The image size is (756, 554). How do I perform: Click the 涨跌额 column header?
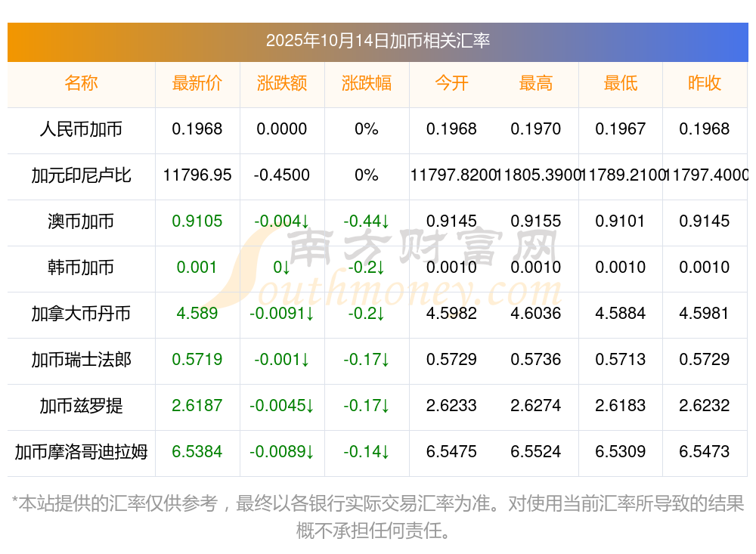(x=281, y=83)
